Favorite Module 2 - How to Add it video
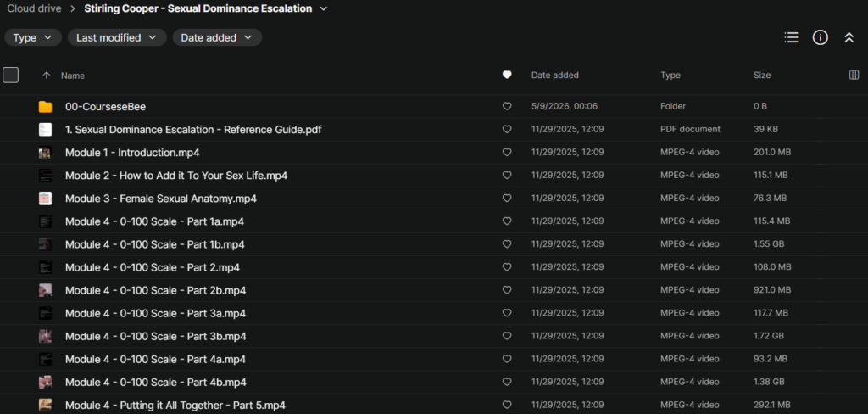This screenshot has height=414, width=868. [507, 175]
